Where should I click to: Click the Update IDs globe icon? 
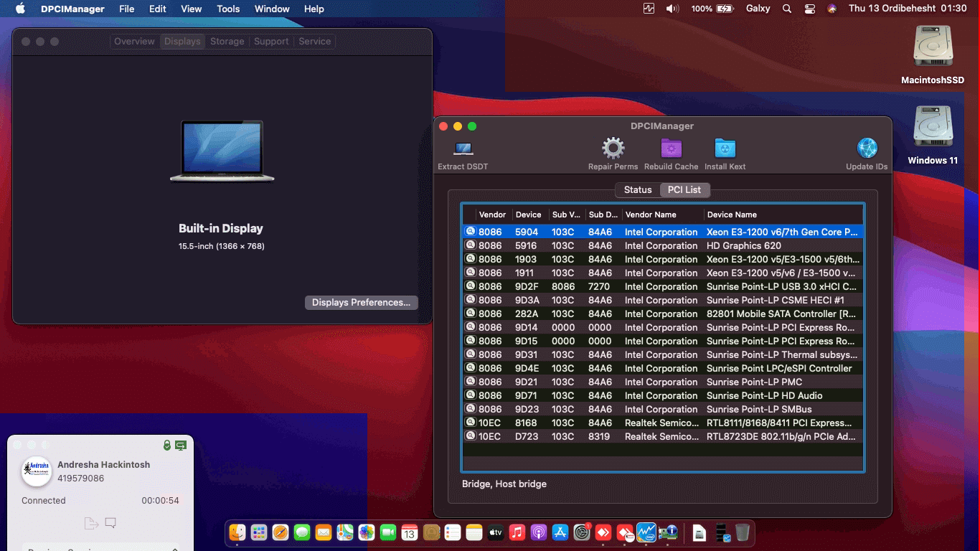(x=867, y=149)
